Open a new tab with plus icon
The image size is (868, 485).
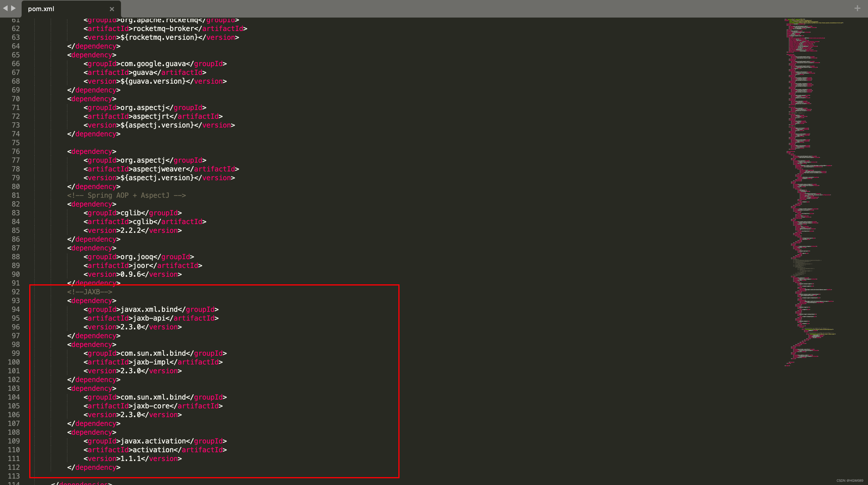coord(857,8)
